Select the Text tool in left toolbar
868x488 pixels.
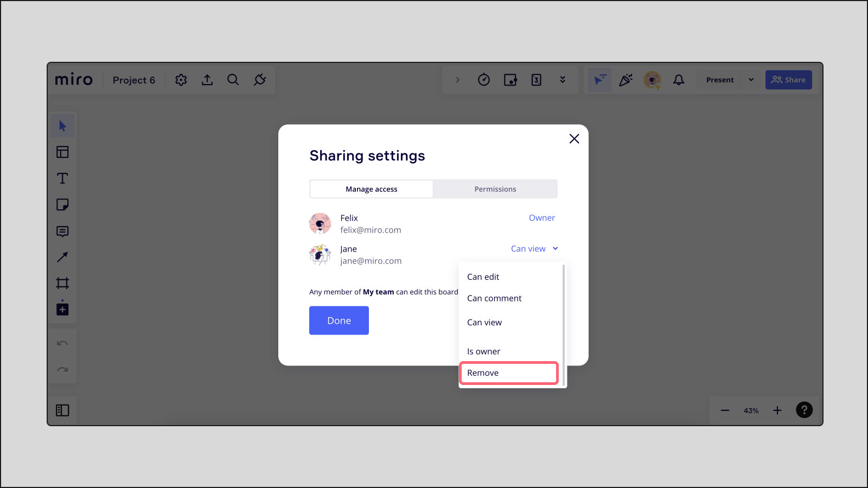coord(62,178)
